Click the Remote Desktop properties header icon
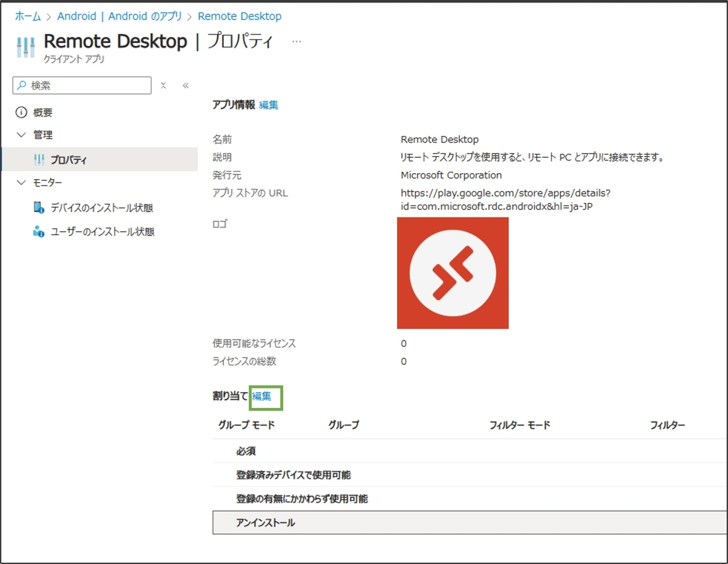 (25, 47)
